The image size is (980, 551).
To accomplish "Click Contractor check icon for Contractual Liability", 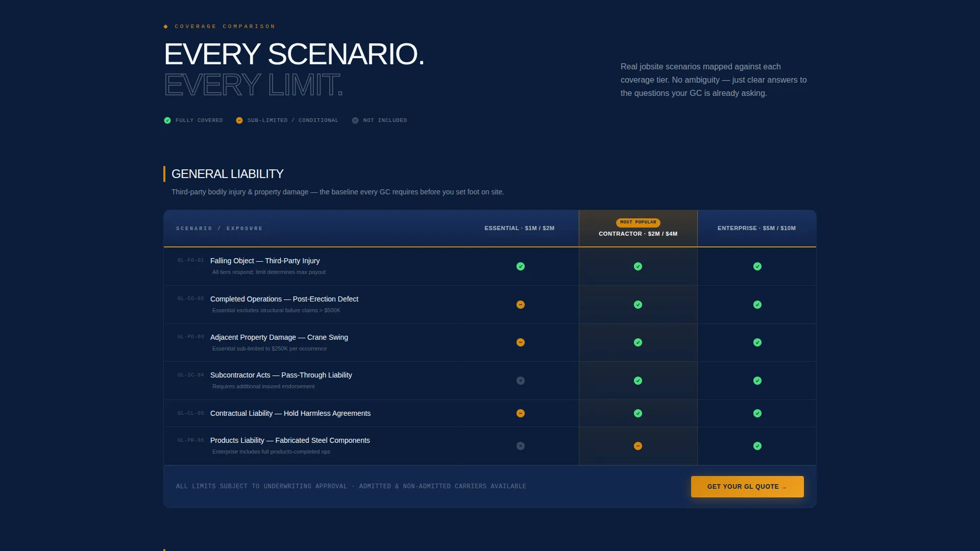I will (x=638, y=413).
